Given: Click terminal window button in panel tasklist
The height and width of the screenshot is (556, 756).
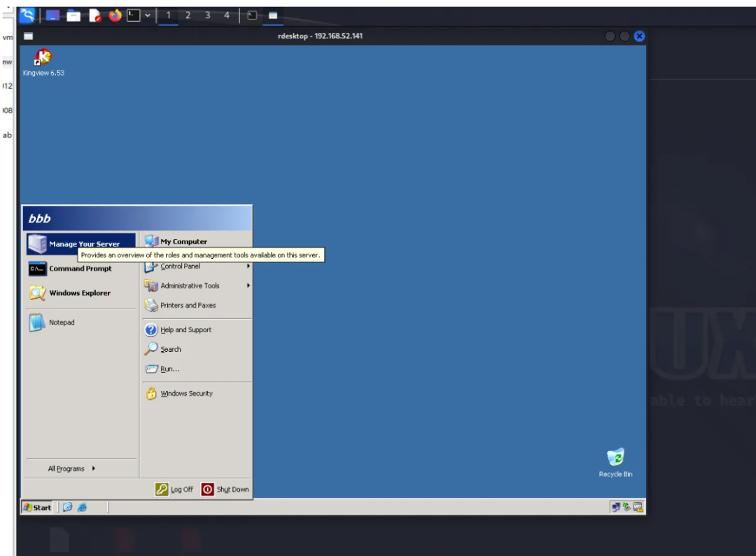Looking at the screenshot, I should [x=252, y=15].
